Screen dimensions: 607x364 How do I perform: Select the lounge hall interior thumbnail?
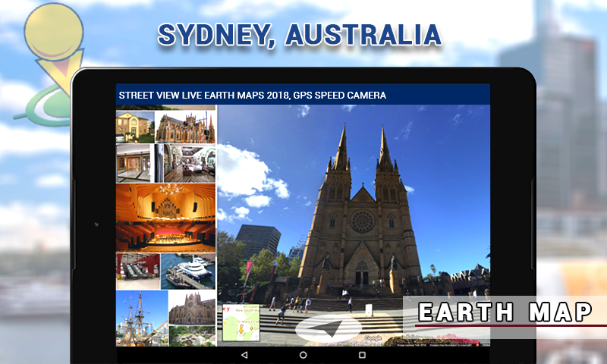pos(185,163)
